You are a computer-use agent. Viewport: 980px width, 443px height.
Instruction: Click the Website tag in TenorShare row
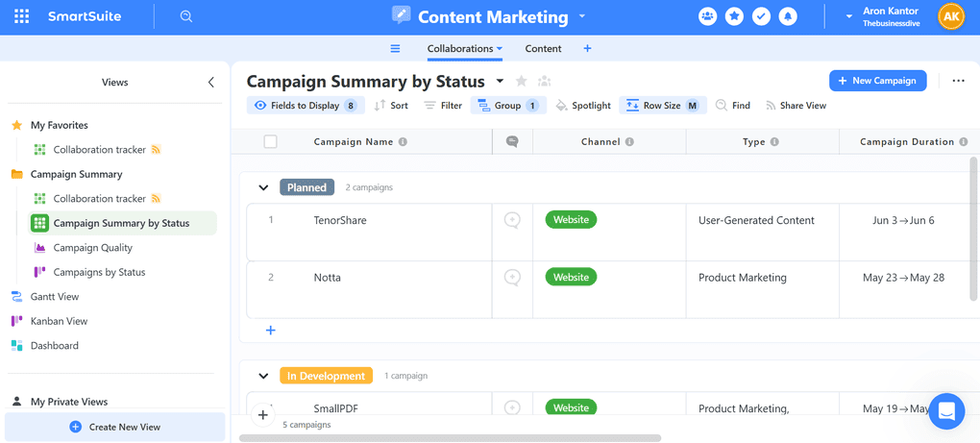[571, 220]
